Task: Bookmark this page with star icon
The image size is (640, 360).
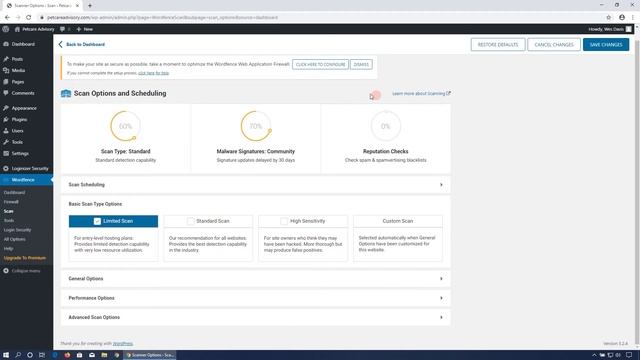Action: 609,18
